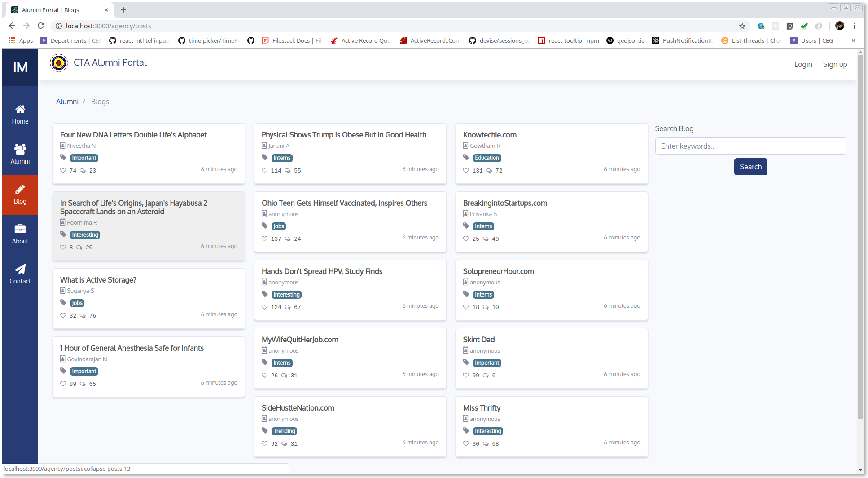Viewport: 868px width, 478px height.
Task: Open the About briefcase icon
Action: pos(20,229)
